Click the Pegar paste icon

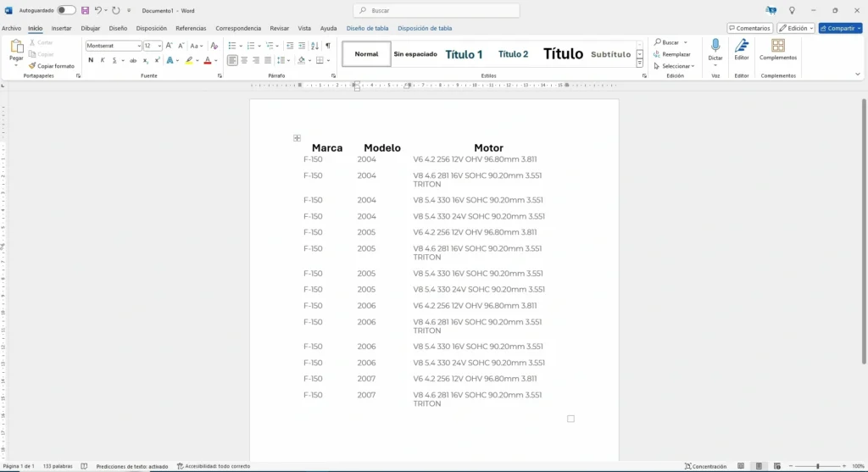point(16,47)
